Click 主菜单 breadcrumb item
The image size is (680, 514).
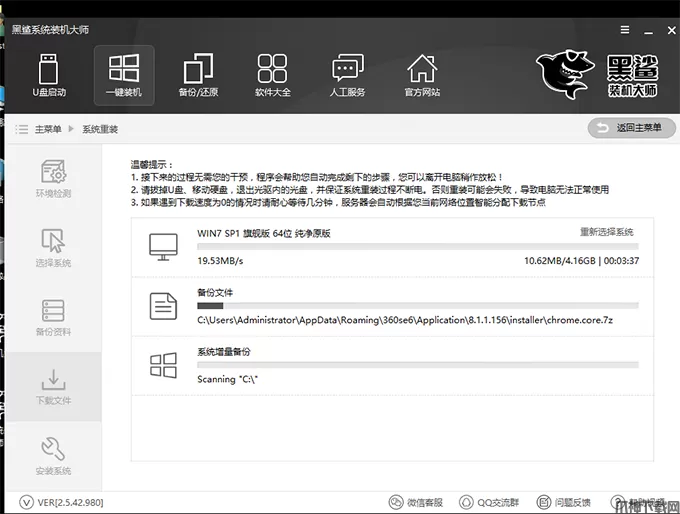pos(48,129)
